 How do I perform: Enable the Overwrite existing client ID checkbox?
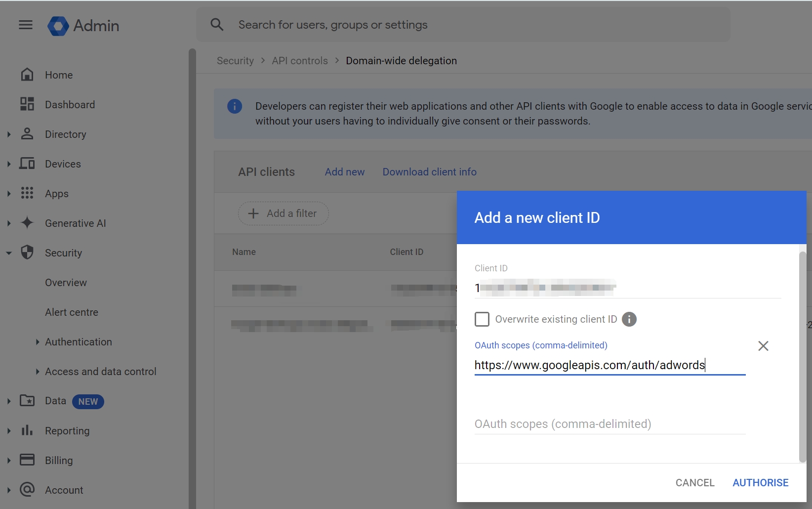point(482,319)
